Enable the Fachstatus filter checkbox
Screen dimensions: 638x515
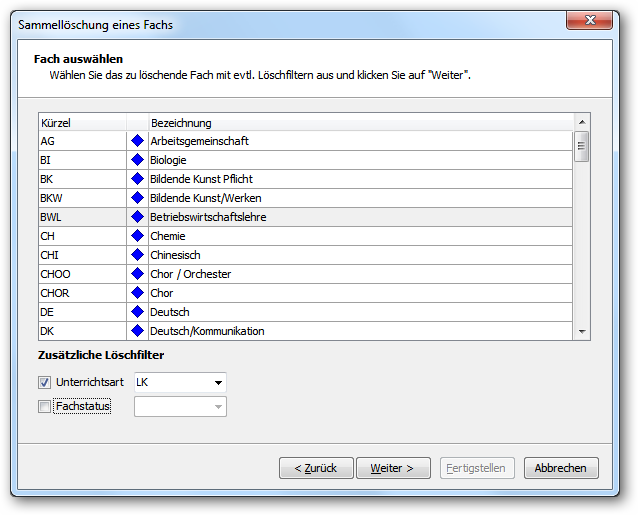point(44,406)
